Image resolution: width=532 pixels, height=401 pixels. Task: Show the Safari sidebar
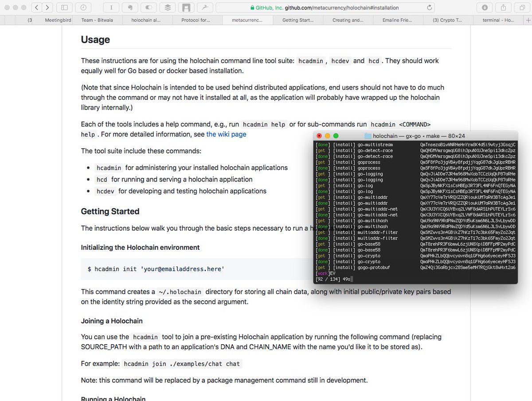pyautogui.click(x=64, y=8)
